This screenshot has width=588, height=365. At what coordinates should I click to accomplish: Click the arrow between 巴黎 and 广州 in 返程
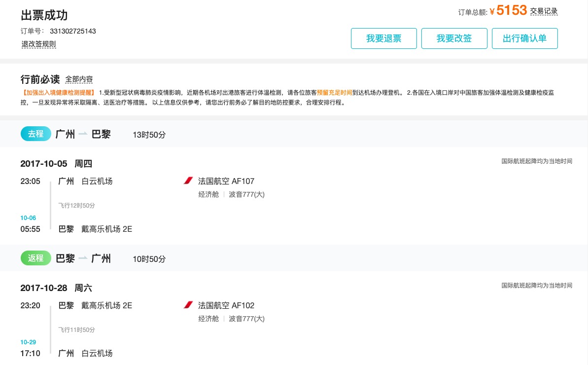point(83,258)
